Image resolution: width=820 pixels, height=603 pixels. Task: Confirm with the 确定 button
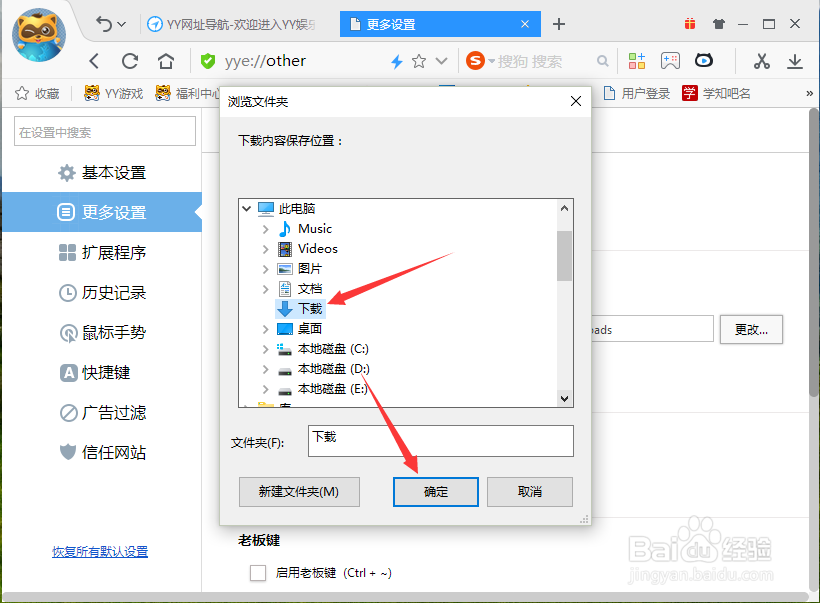pos(436,492)
